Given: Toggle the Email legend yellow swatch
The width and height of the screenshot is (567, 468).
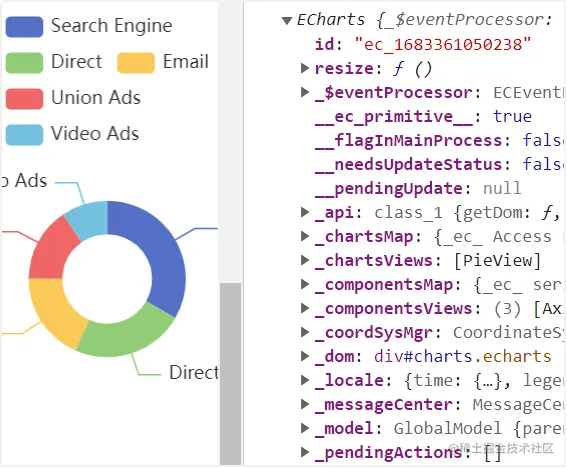Looking at the screenshot, I should (136, 63).
